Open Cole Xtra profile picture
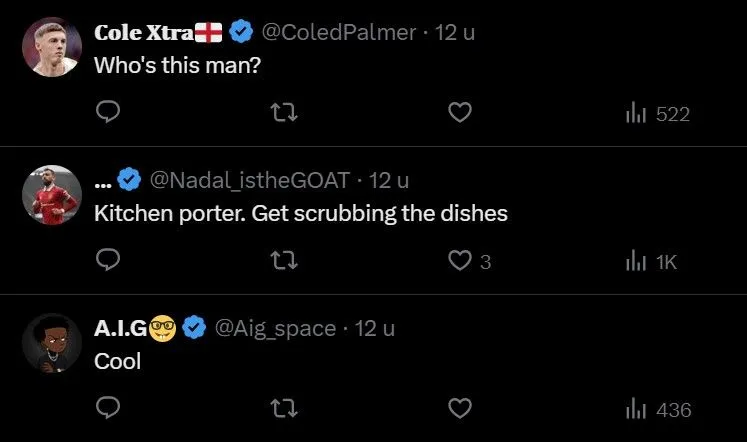 (x=50, y=46)
